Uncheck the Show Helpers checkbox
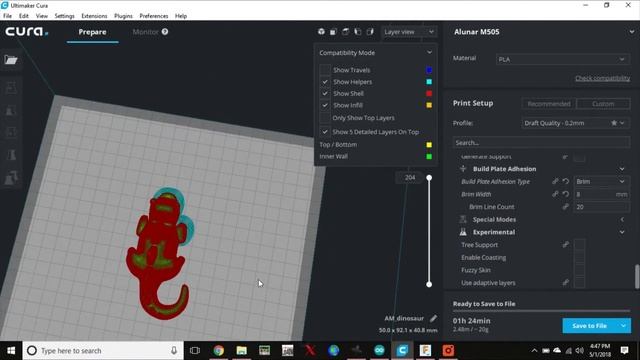 point(325,82)
